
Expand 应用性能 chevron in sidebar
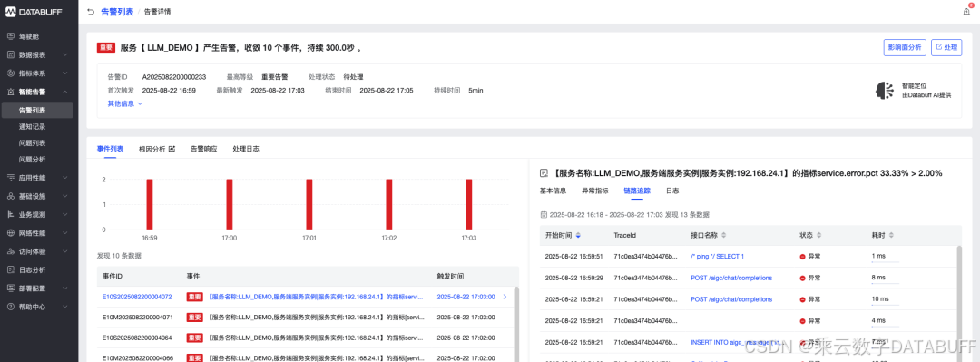[65, 178]
